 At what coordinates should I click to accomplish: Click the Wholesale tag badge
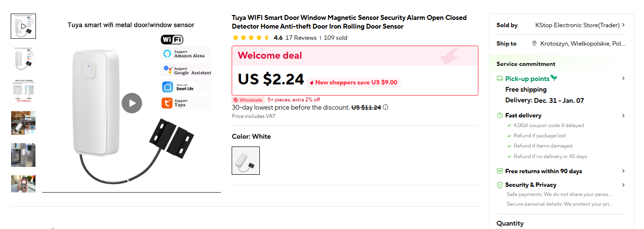pyautogui.click(x=248, y=100)
